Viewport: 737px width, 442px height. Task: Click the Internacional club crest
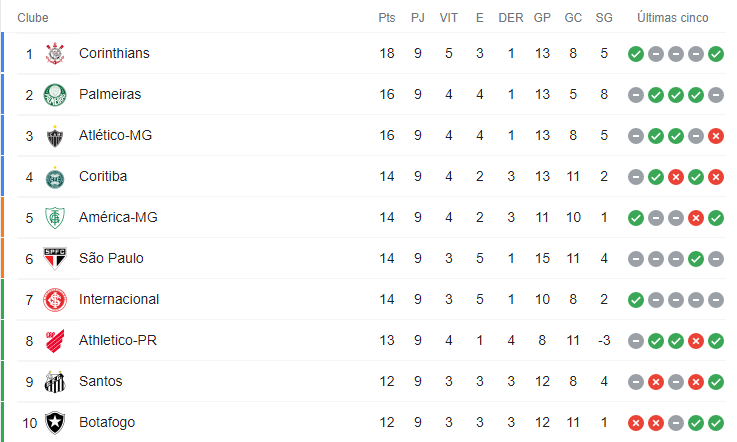tap(55, 300)
